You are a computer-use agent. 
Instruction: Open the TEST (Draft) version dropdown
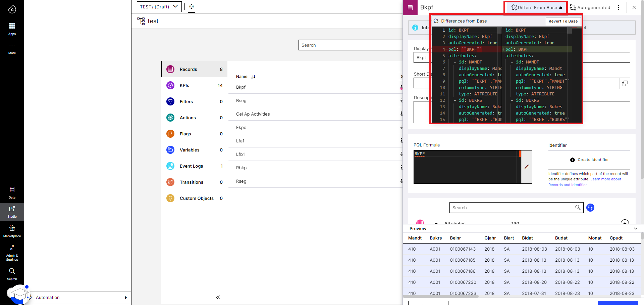(159, 7)
